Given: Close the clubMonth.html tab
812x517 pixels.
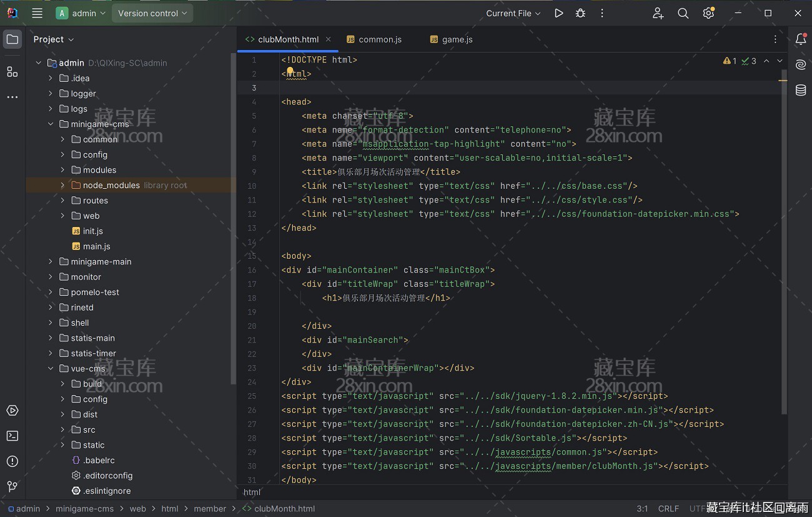Looking at the screenshot, I should click(x=329, y=39).
